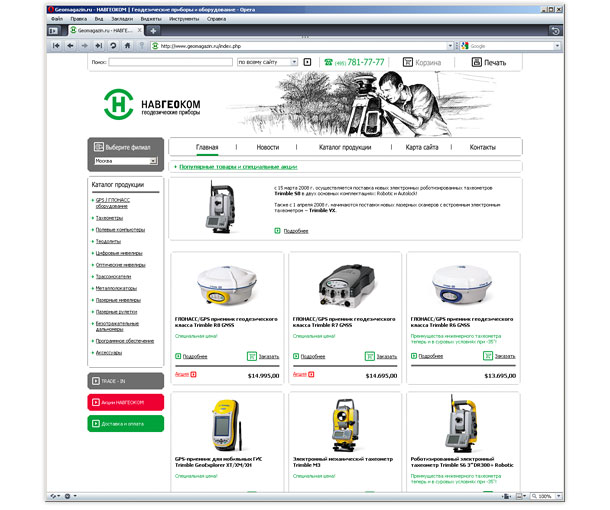Open Программное обеспечение catalog link
This screenshot has width=610, height=510.
(125, 341)
